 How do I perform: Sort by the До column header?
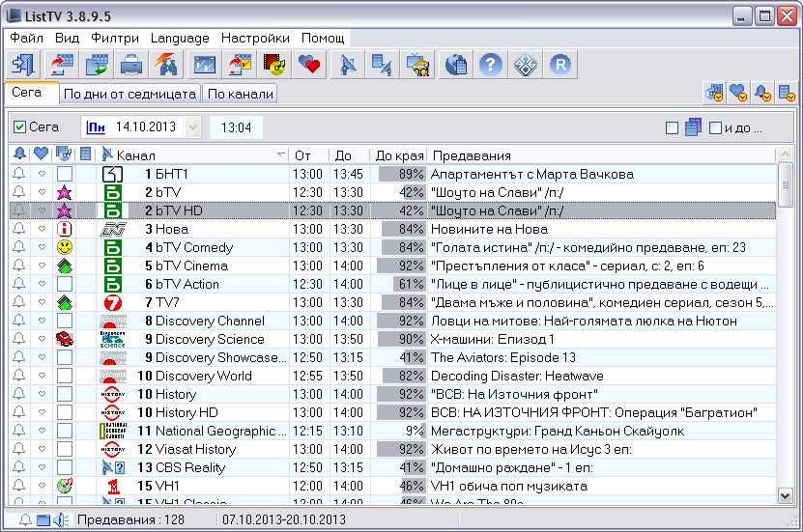point(348,155)
